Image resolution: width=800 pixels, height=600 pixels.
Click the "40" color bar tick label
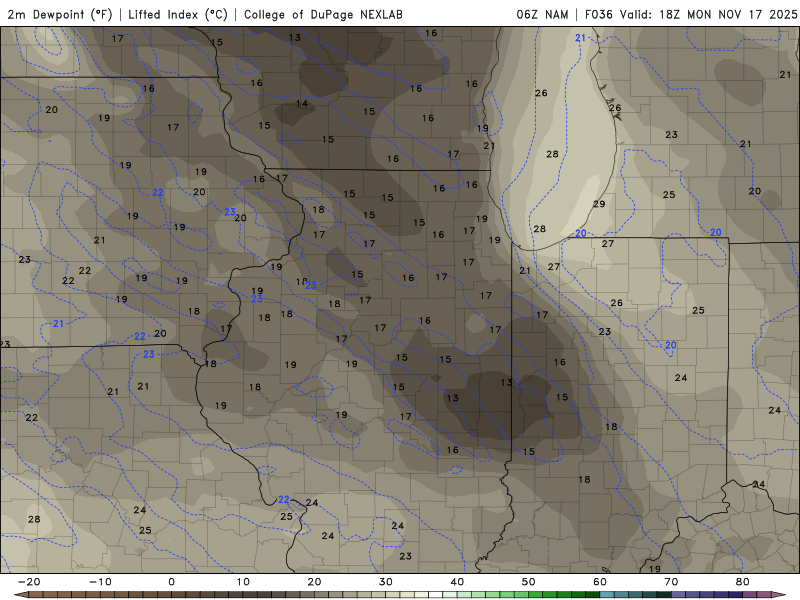tap(457, 582)
